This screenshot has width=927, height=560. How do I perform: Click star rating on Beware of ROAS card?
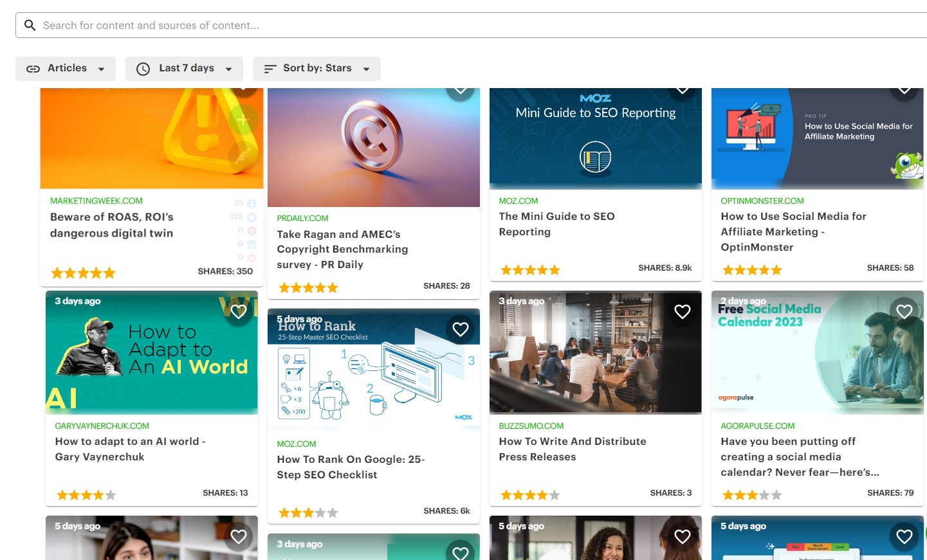click(x=83, y=273)
